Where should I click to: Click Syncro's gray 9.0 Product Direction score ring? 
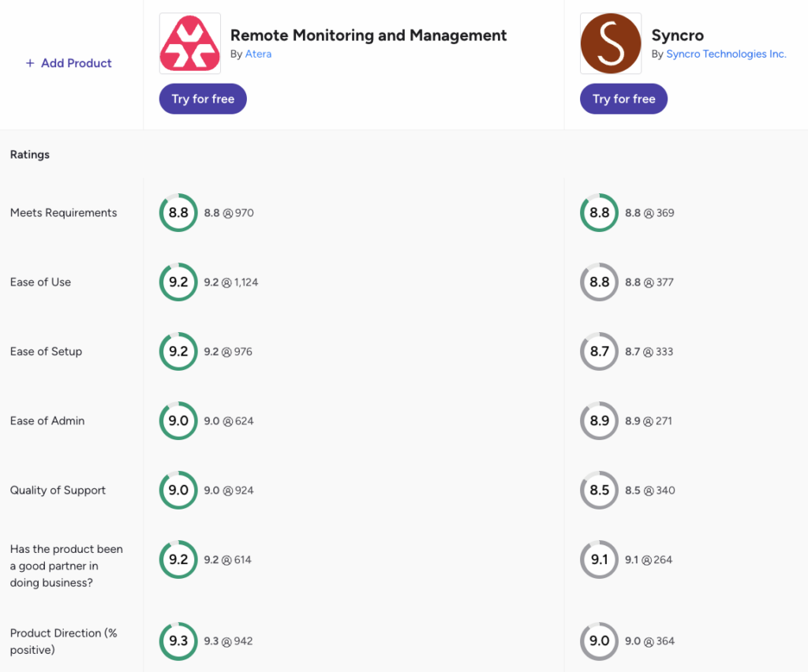click(600, 641)
